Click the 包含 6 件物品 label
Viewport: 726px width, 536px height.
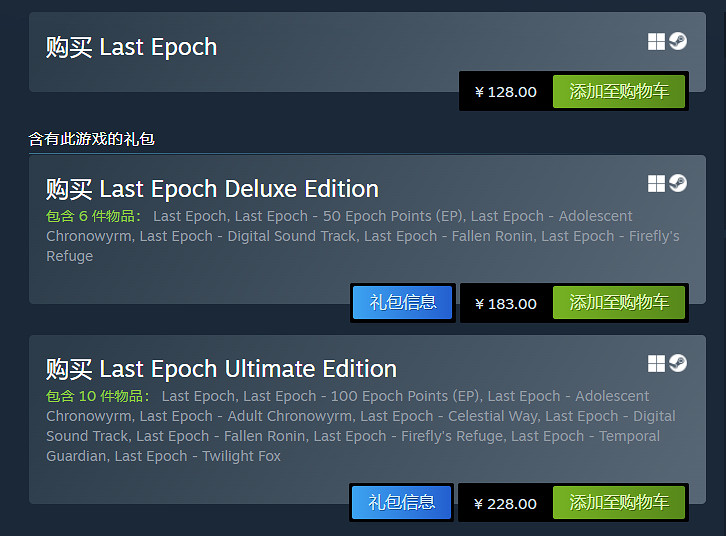pos(94,216)
